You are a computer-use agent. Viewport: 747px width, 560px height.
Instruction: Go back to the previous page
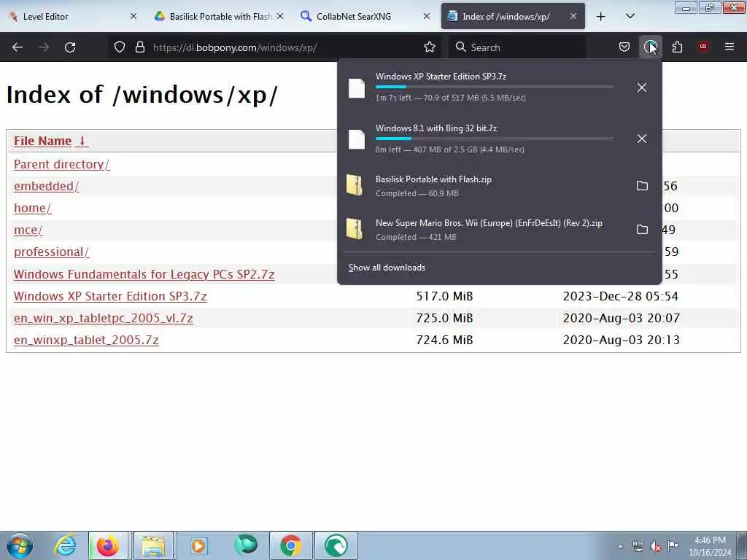coord(18,47)
